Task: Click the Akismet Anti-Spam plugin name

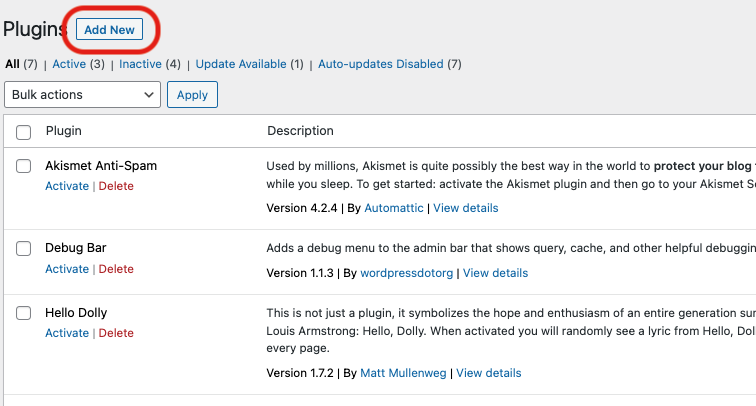Action: (101, 166)
